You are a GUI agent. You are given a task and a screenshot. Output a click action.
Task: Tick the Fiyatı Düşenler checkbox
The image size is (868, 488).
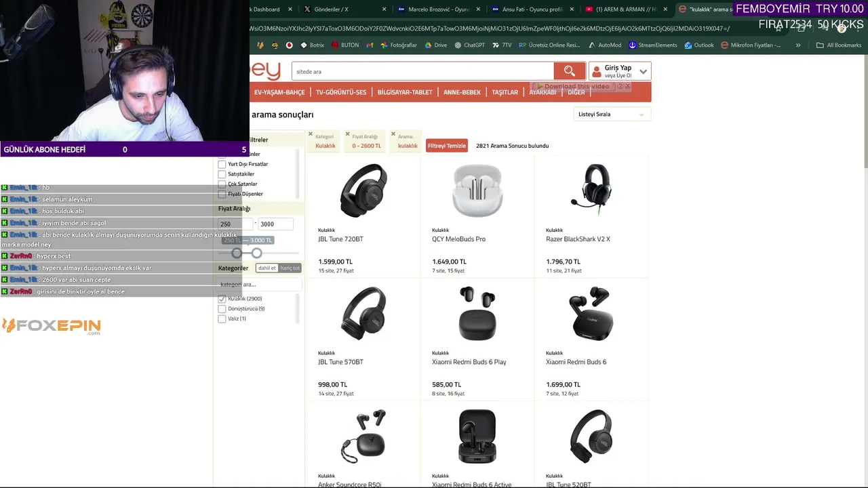pos(222,194)
